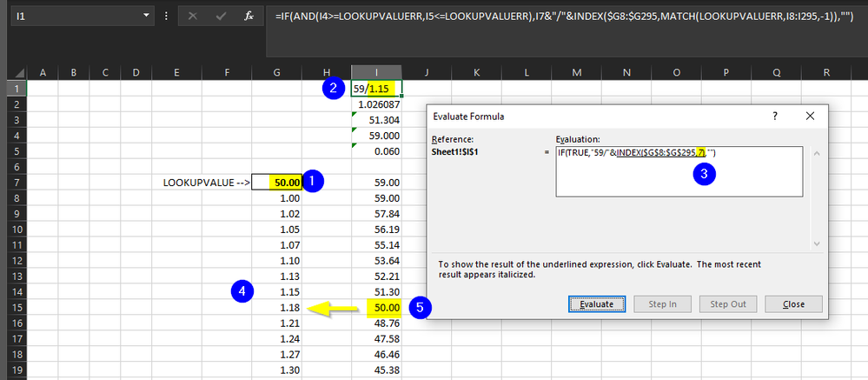Click error indicator triangle on cell I3
Viewport: 868px width, 380px height.
[x=354, y=116]
